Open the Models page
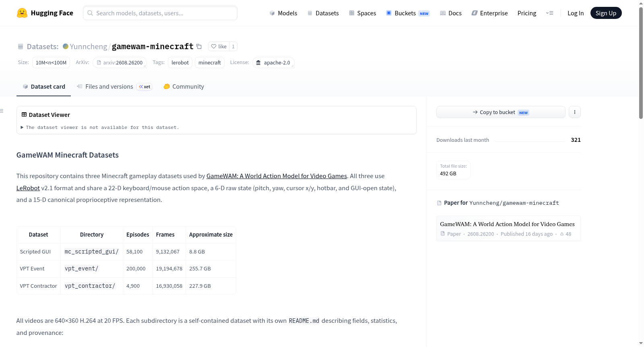 pos(283,13)
